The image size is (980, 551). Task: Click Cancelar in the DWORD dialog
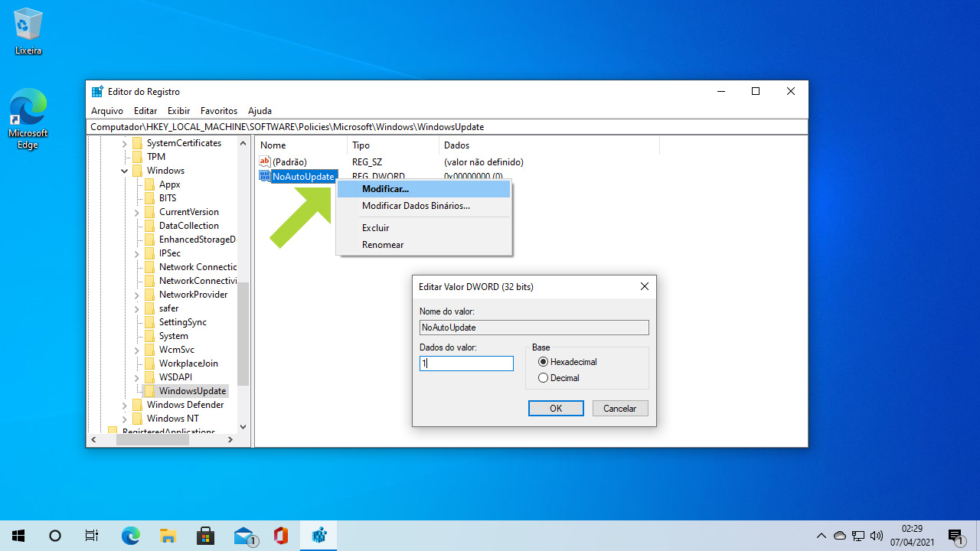[x=620, y=409]
